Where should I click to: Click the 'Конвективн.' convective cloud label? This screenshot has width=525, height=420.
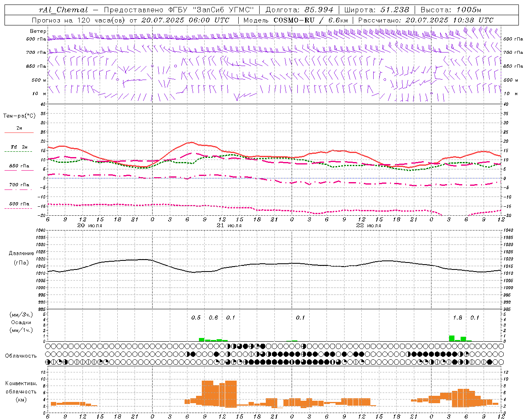(x=21, y=383)
